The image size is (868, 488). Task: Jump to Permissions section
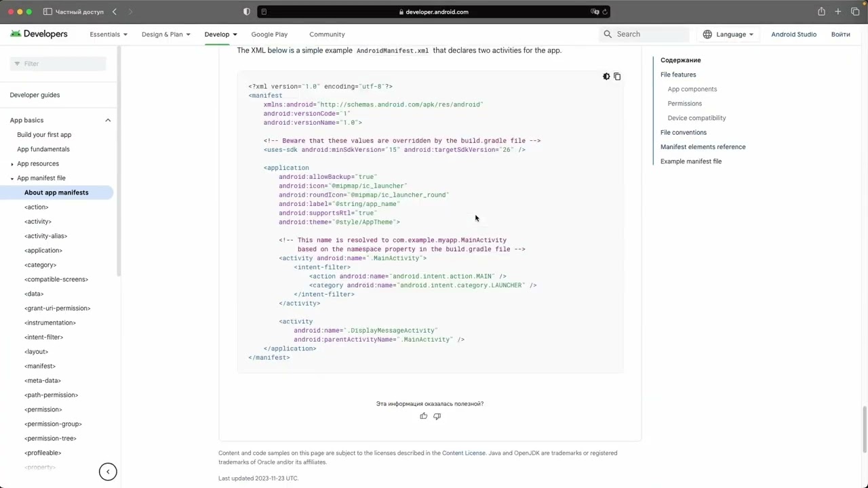(x=685, y=104)
